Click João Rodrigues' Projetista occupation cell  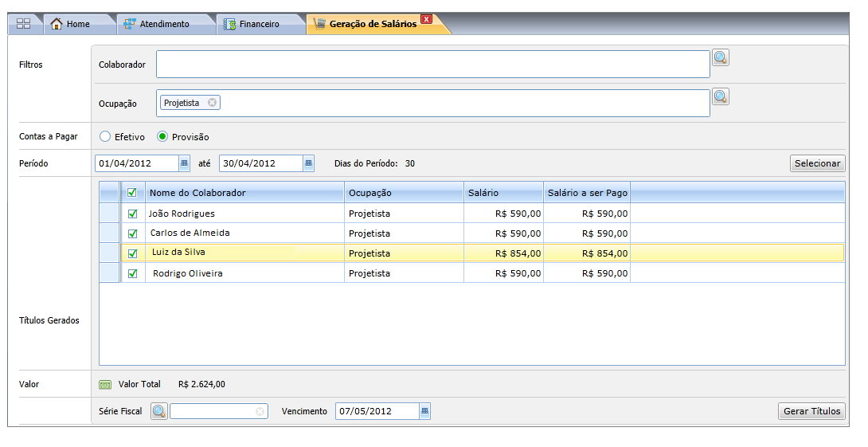pos(404,214)
